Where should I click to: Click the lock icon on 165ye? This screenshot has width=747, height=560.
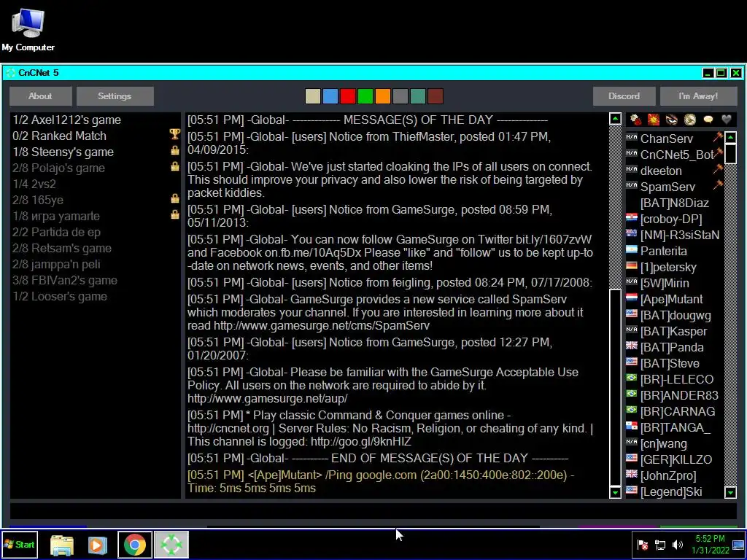(x=175, y=198)
